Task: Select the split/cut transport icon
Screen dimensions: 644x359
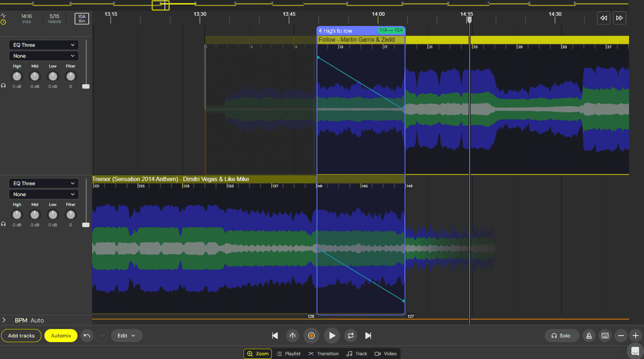Action: [x=292, y=336]
